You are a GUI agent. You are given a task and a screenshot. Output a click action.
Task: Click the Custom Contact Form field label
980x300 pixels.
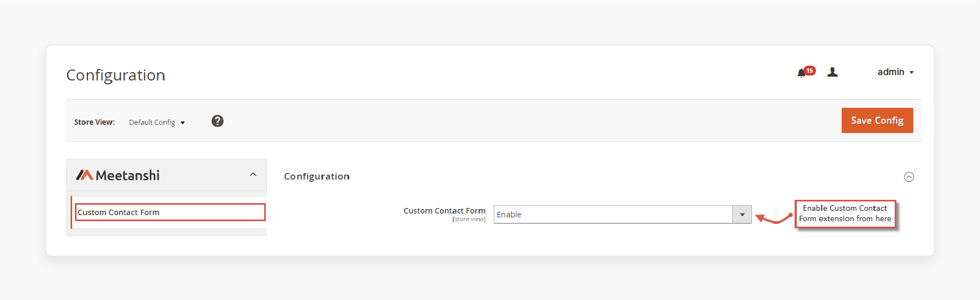(444, 211)
